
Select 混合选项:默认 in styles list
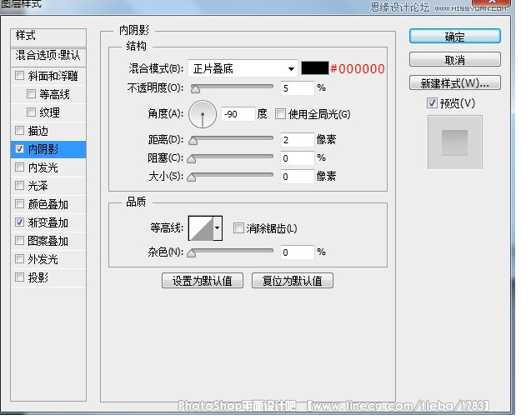point(48,55)
